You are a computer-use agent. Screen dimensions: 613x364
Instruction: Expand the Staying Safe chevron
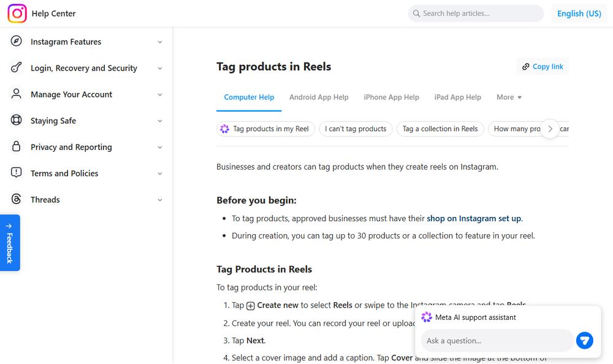point(160,121)
